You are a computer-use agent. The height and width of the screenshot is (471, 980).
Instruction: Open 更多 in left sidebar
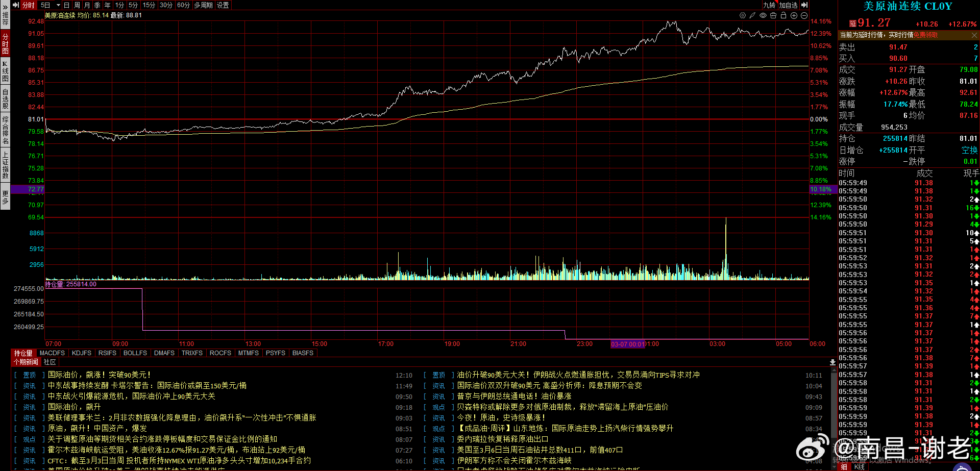[5, 197]
